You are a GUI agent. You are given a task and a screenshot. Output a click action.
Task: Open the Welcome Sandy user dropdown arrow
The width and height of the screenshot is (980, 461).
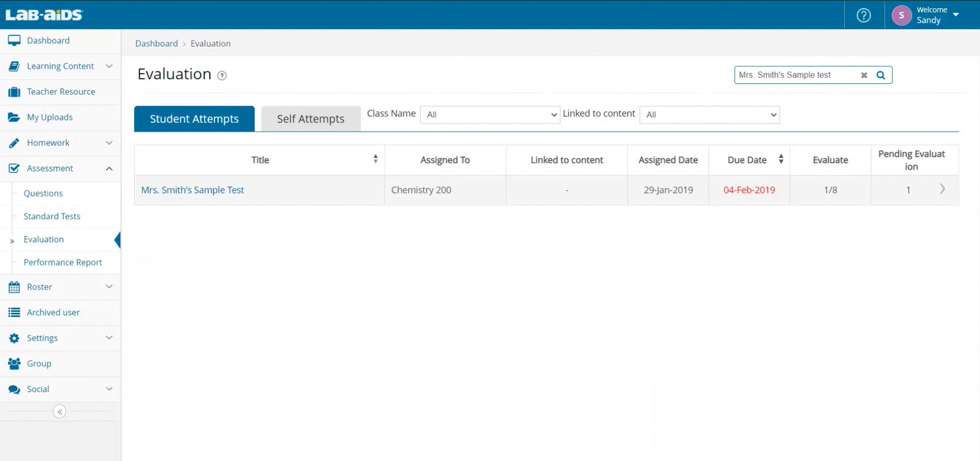[x=956, y=15]
